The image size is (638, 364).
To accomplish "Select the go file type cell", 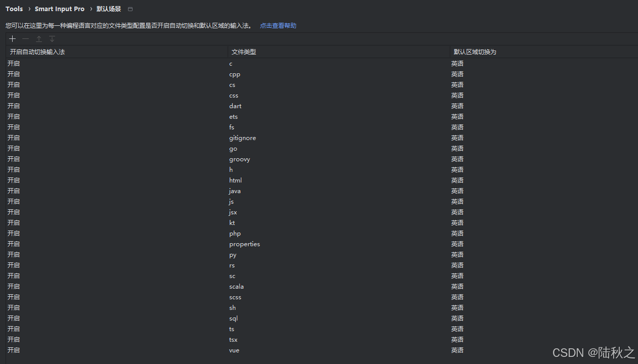I will (x=233, y=149).
